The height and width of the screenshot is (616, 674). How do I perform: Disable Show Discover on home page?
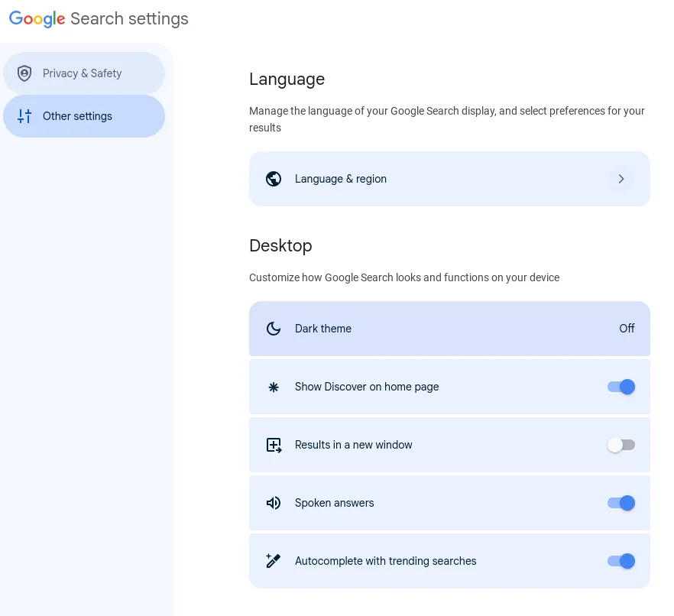[621, 387]
